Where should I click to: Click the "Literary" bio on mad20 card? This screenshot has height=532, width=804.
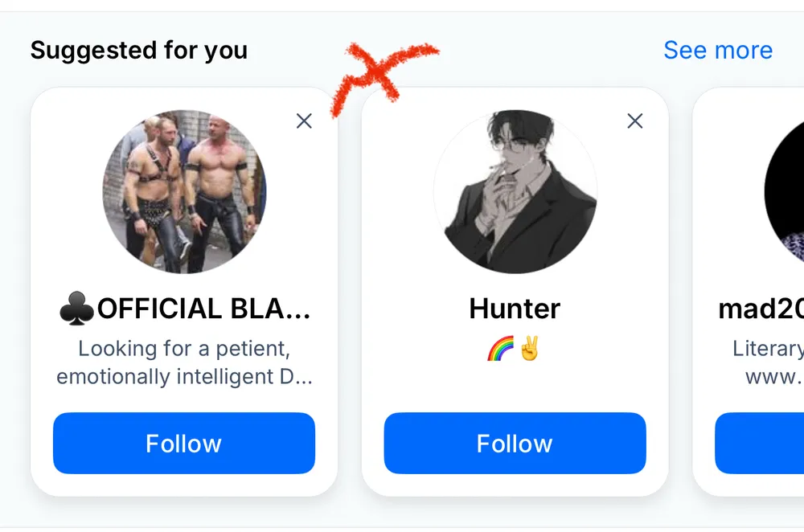coord(769,349)
